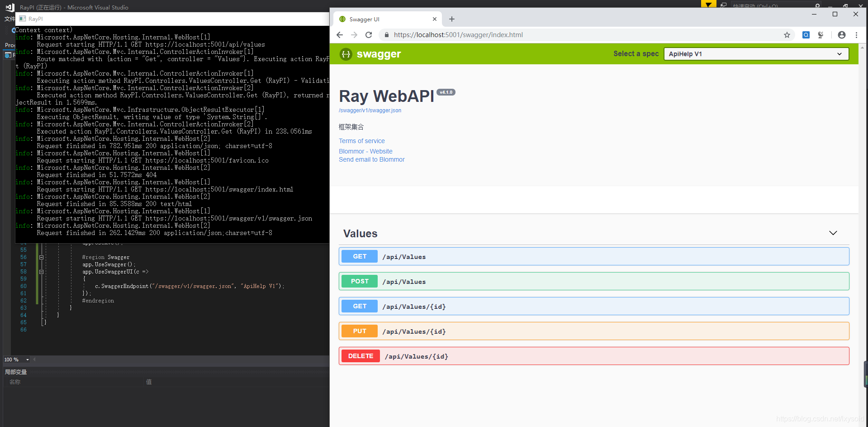This screenshot has width=868, height=427.
Task: Click the Visual Studio logo icon
Action: [x=9, y=7]
